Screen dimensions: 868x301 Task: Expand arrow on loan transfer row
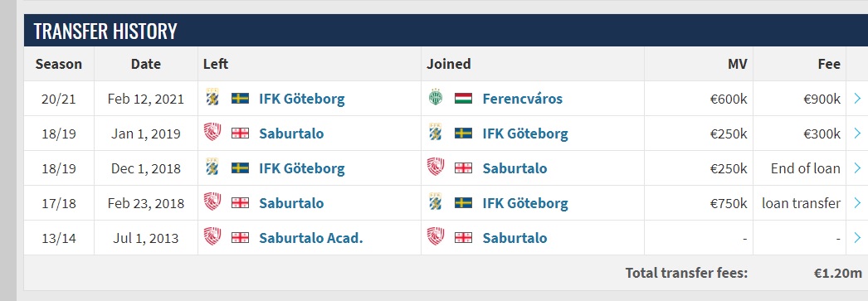[857, 202]
